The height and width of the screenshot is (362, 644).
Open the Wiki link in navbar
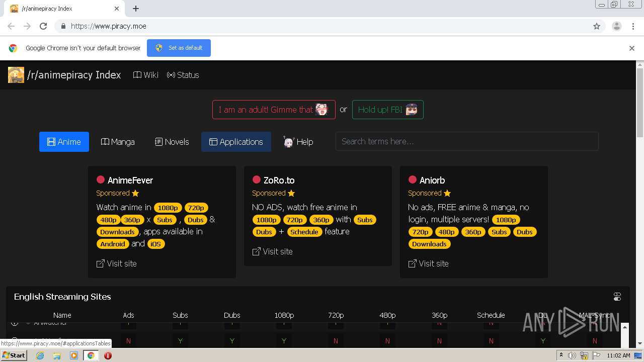click(146, 75)
